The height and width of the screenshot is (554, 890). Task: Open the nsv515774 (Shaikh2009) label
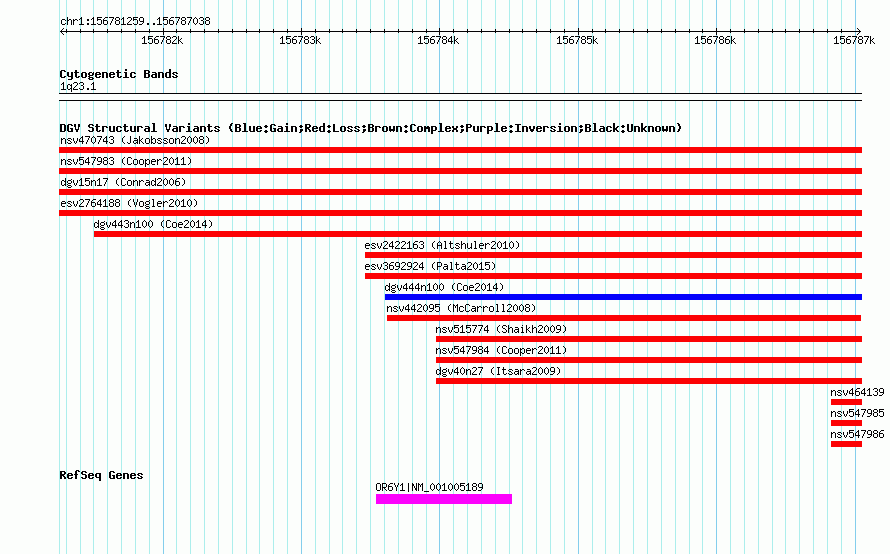coord(501,329)
